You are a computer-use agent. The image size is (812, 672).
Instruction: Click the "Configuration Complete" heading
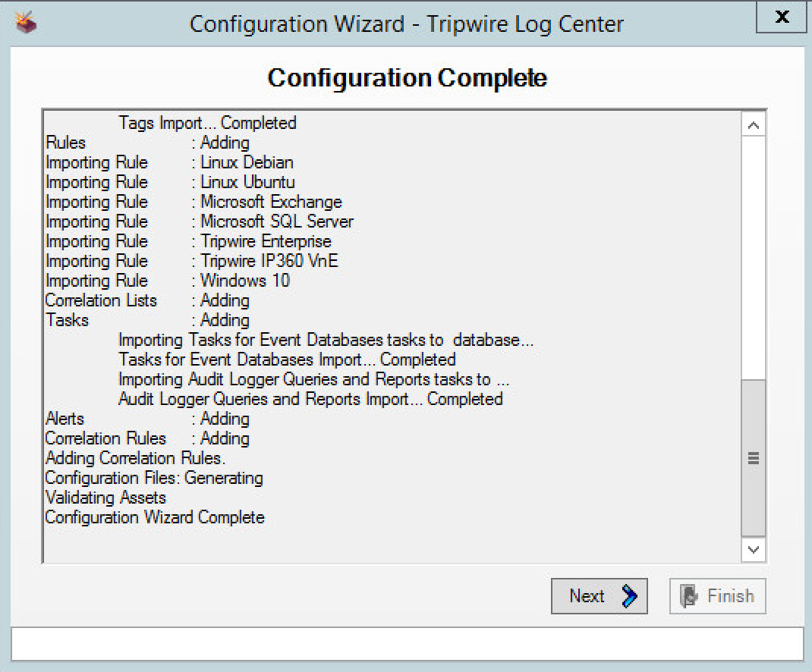407,78
